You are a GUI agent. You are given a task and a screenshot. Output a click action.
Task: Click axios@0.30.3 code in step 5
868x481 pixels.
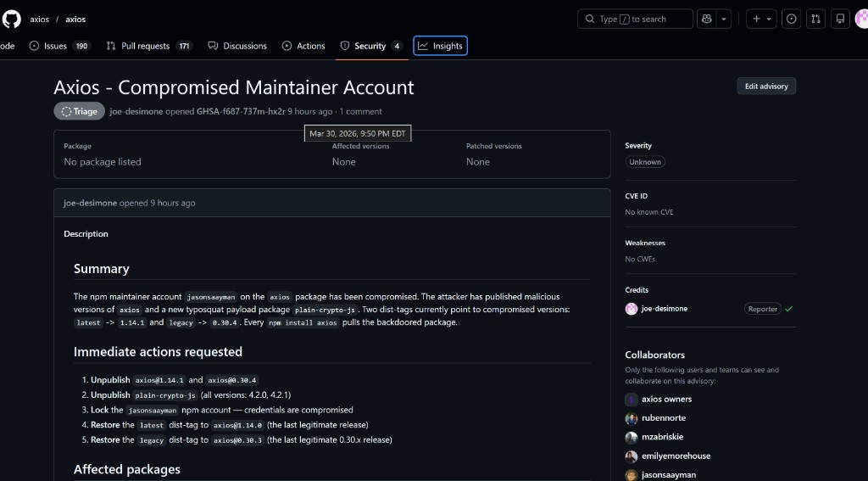click(237, 440)
